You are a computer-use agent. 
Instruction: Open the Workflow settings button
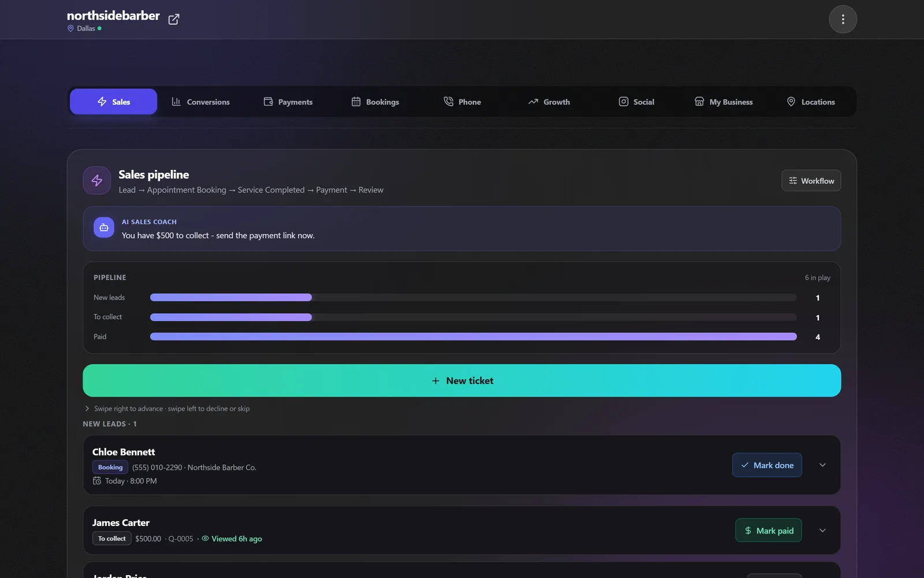pos(811,181)
